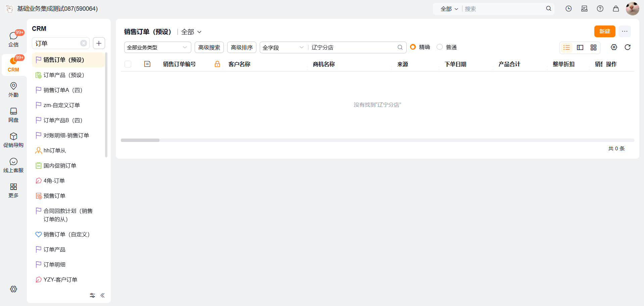This screenshot has height=306, width=644.
Task: Click the horizontal table scrollbar
Action: (x=140, y=140)
